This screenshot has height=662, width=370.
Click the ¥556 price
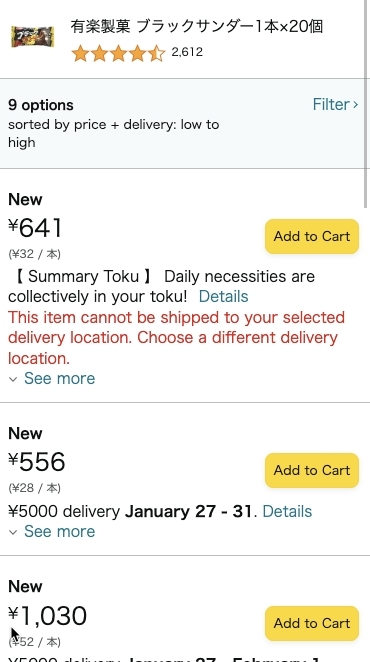point(37,462)
